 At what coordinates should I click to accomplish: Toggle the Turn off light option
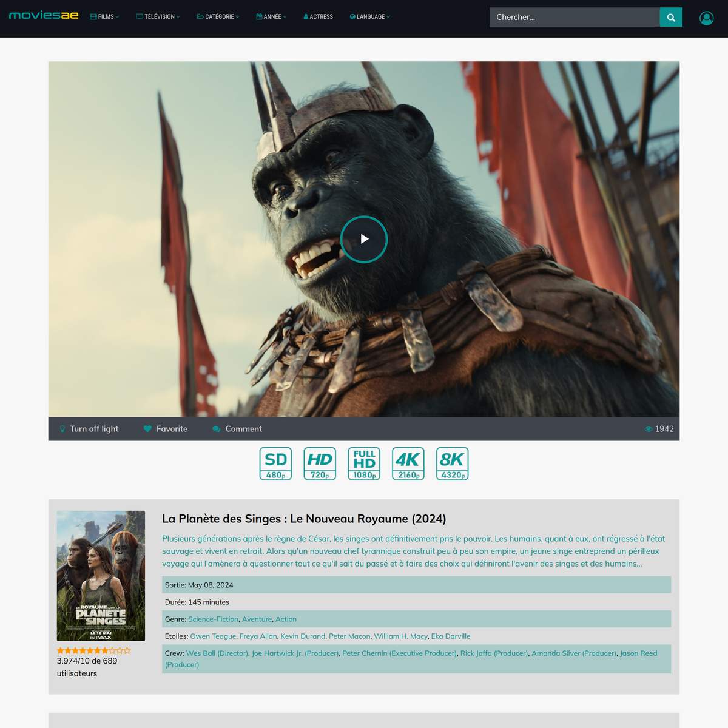tap(89, 429)
